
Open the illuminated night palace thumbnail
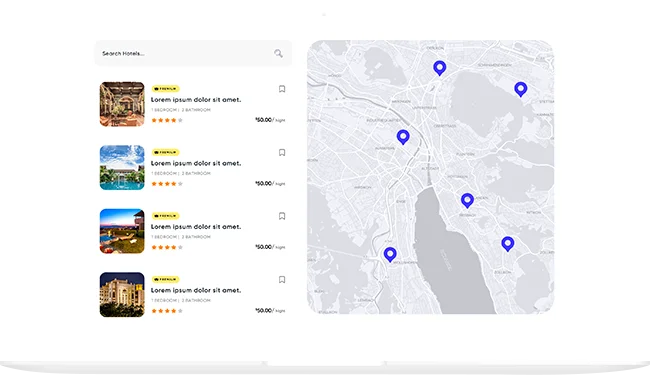tap(122, 295)
